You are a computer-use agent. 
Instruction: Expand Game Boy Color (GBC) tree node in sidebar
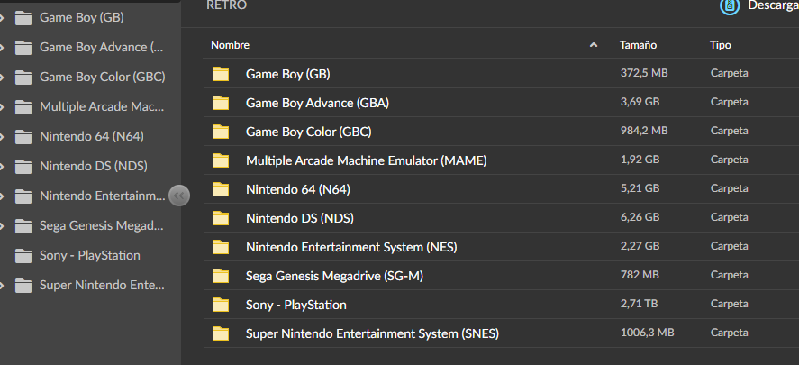click(x=2, y=77)
